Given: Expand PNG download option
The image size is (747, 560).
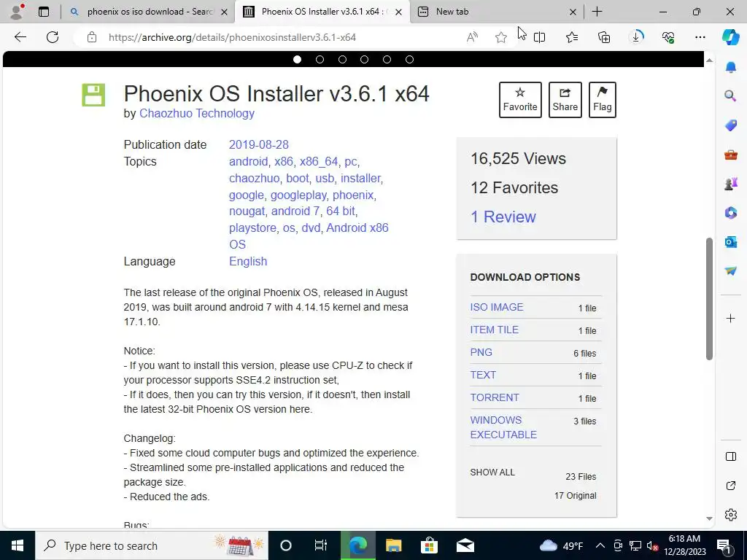Looking at the screenshot, I should pos(481,352).
